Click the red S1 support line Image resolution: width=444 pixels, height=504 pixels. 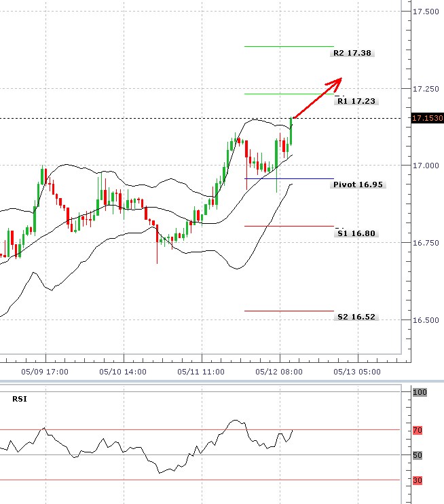click(289, 227)
